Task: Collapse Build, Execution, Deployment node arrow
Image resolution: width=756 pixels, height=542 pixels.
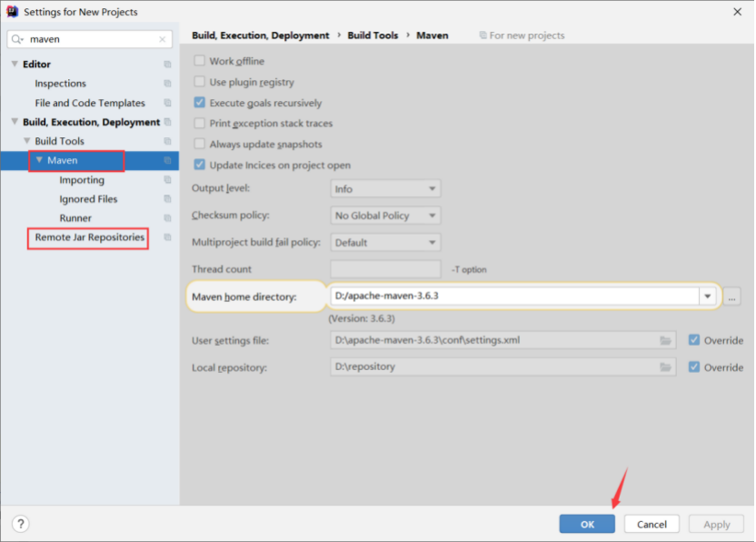Action: click(x=15, y=122)
